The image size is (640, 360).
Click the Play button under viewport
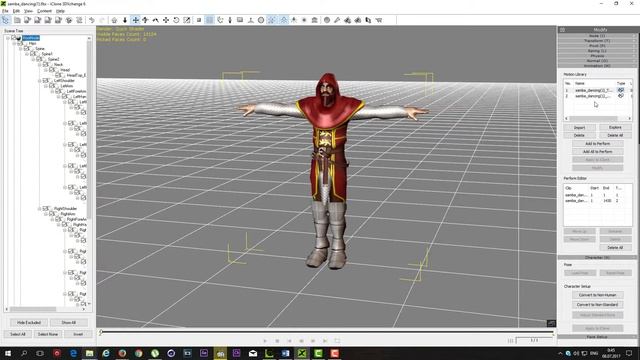click(265, 341)
